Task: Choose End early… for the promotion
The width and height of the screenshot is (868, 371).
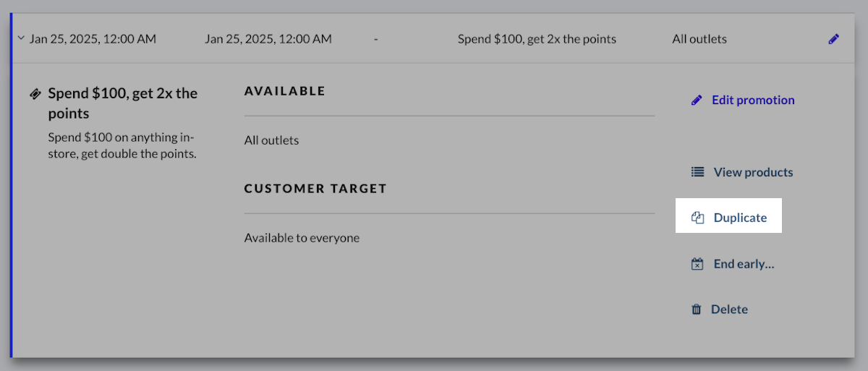Action: [744, 264]
